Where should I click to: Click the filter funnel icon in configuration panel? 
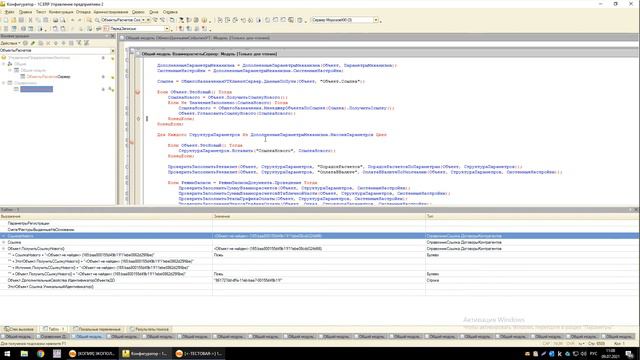79,43
